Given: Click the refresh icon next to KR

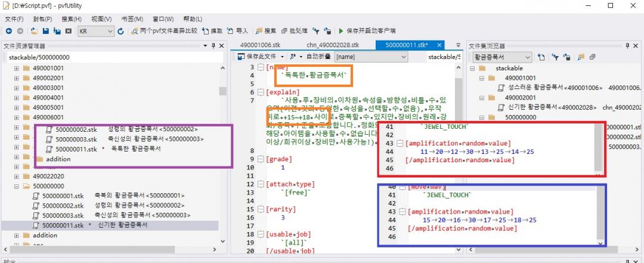Looking at the screenshot, I should click(x=120, y=30).
